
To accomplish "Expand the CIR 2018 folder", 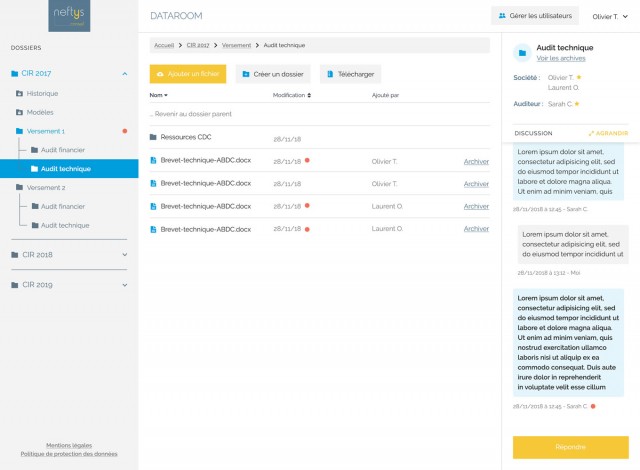I will 124,255.
